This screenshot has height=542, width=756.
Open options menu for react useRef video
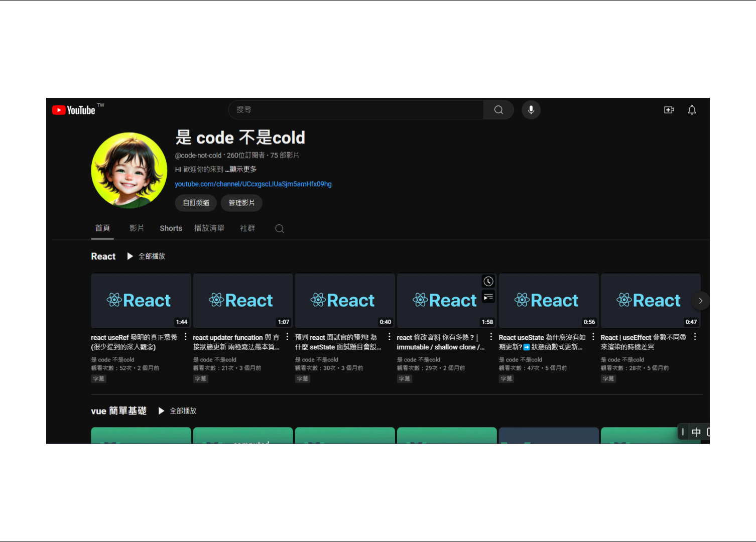pyautogui.click(x=186, y=337)
